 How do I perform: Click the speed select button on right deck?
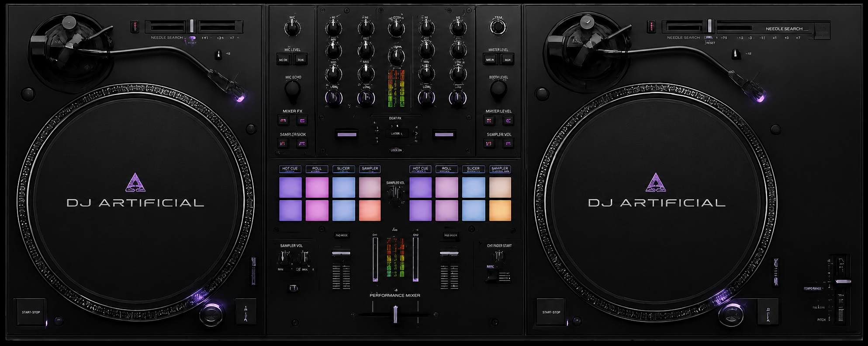click(x=768, y=311)
